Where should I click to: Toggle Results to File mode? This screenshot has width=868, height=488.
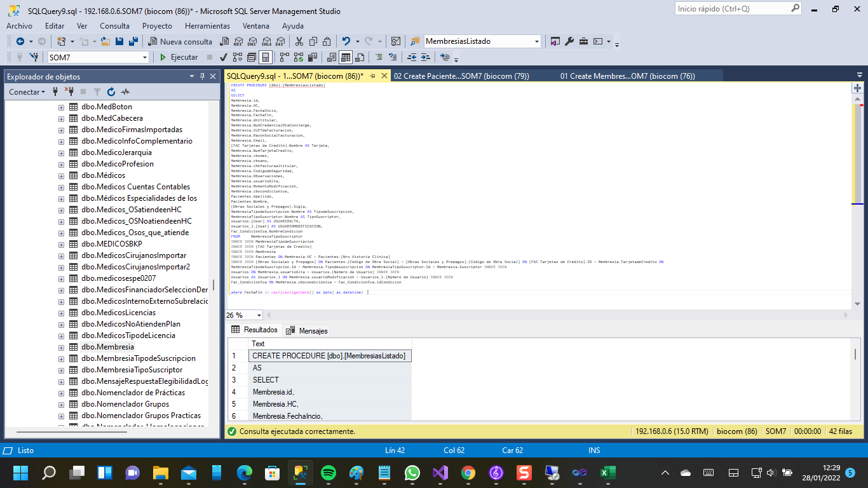point(360,57)
